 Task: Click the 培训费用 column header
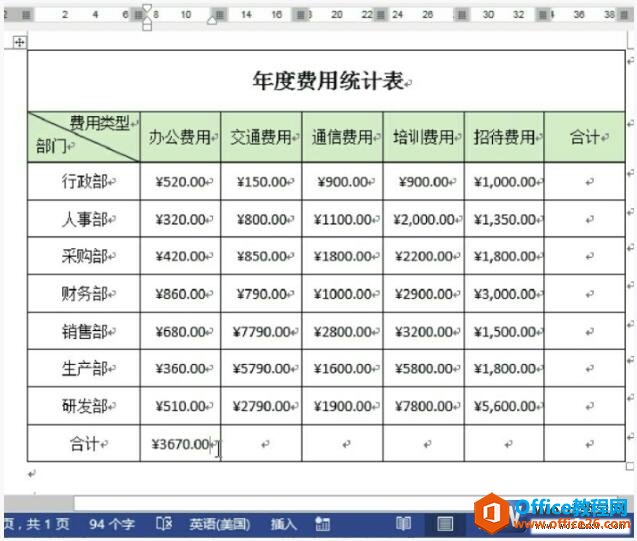(423, 137)
